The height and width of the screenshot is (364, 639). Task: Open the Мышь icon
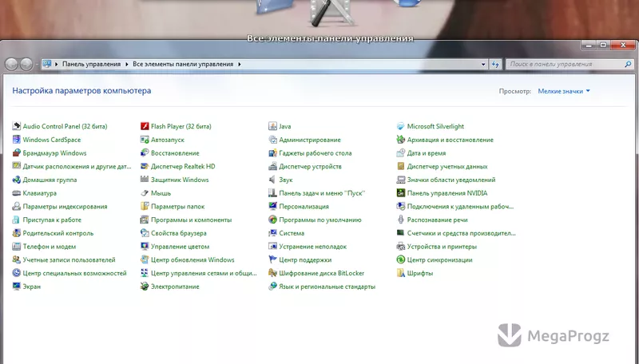pos(145,193)
